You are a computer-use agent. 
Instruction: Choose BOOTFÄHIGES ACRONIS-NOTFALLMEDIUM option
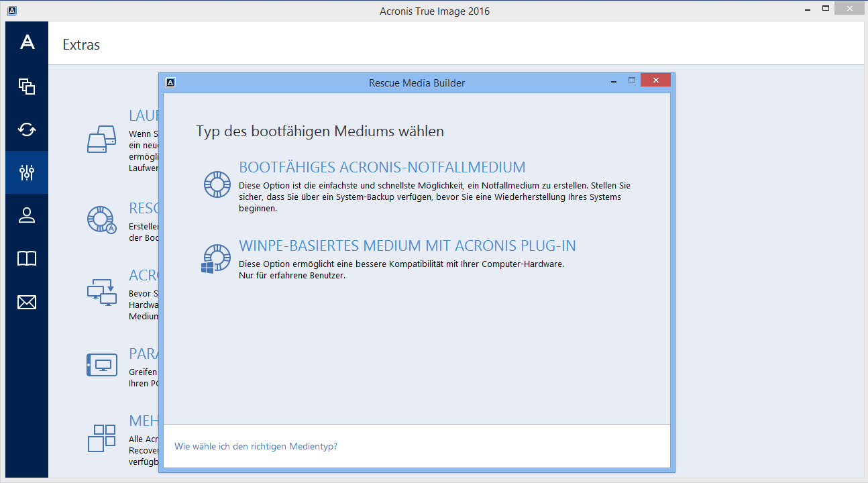point(382,167)
